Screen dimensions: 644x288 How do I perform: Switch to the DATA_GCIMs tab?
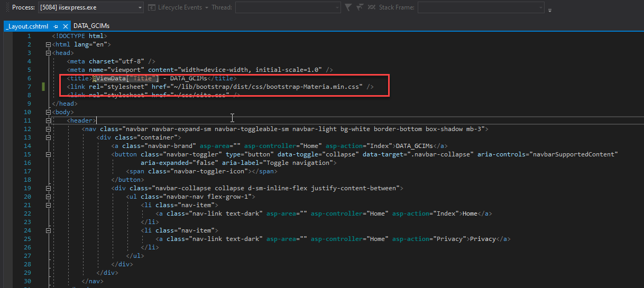[91, 26]
